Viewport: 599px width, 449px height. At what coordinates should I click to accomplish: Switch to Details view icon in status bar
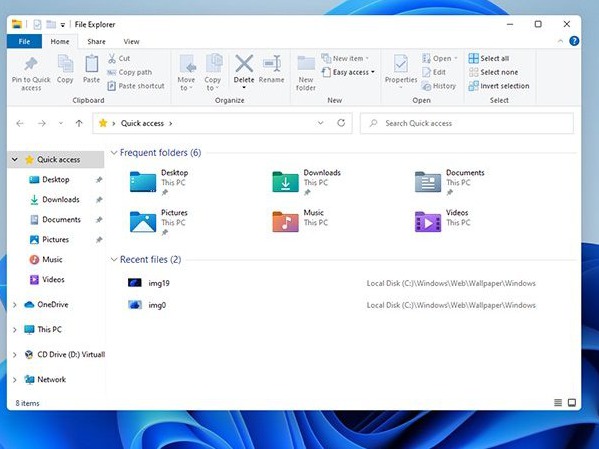pos(558,402)
